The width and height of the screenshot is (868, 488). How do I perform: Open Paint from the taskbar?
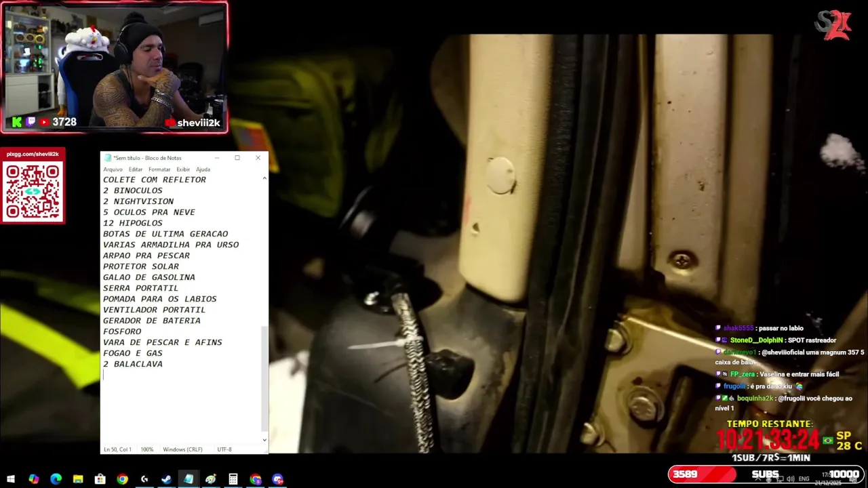click(211, 479)
